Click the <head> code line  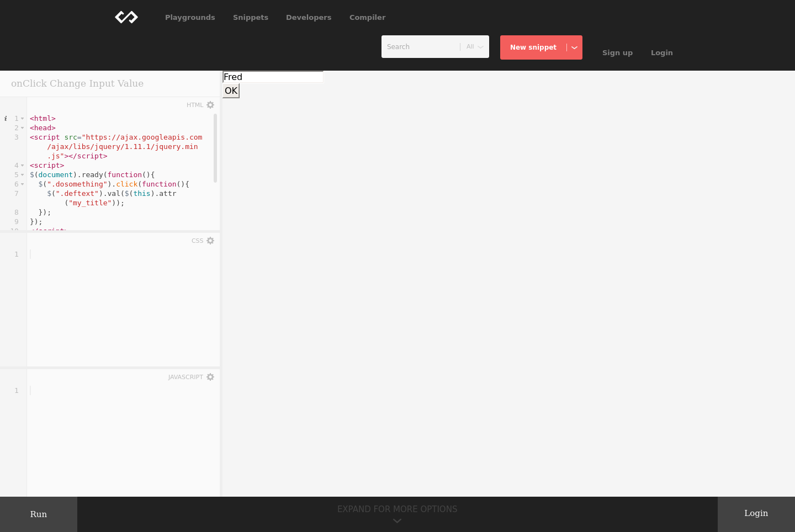(43, 128)
